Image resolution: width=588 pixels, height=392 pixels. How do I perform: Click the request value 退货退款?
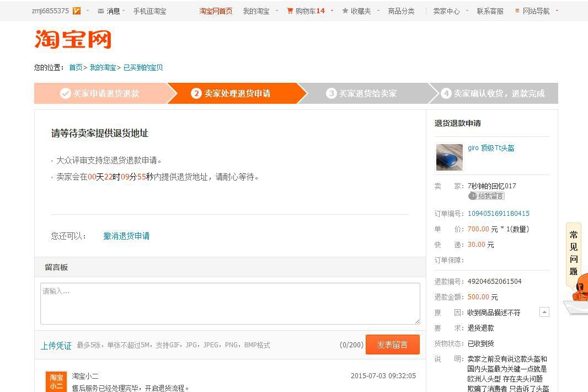[481, 328]
